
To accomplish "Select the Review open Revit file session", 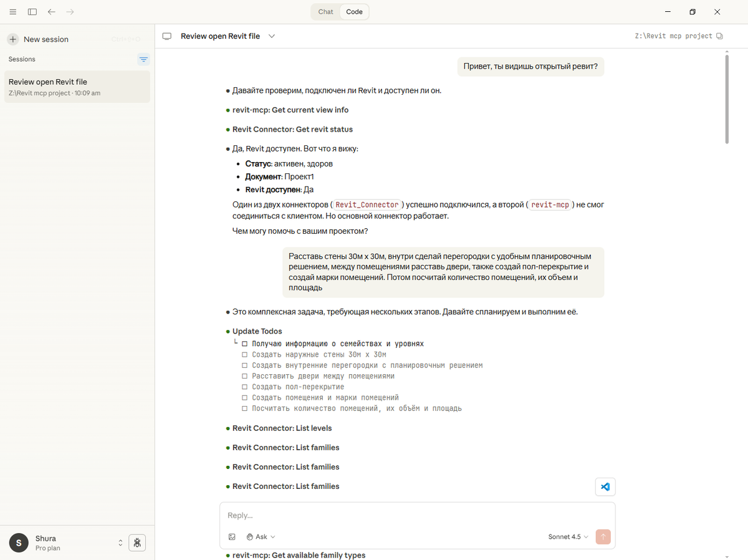I will pos(77,87).
